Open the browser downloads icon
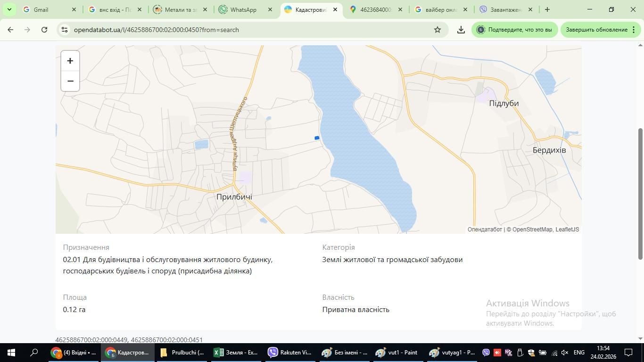The image size is (644, 362). [461, 30]
